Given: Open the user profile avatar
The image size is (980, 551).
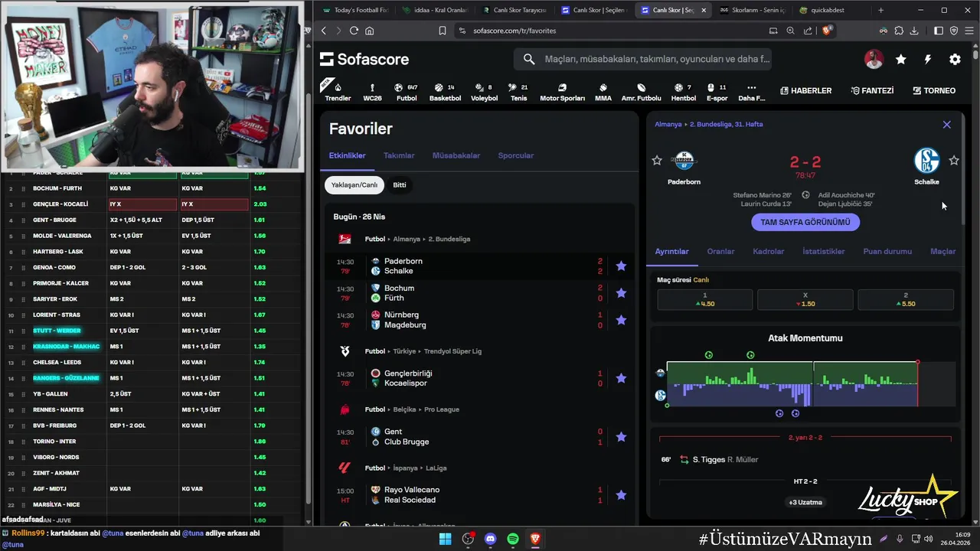Looking at the screenshot, I should tap(874, 59).
